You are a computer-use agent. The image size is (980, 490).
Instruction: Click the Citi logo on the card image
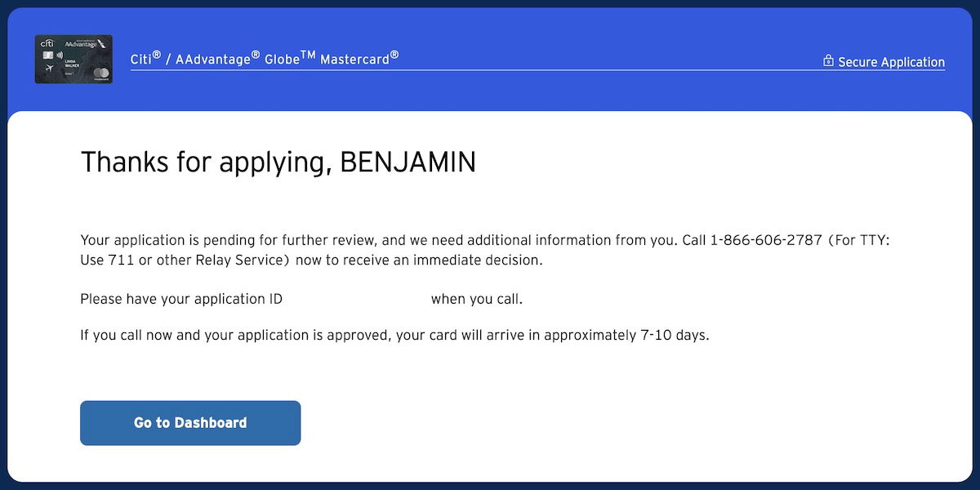tap(47, 43)
